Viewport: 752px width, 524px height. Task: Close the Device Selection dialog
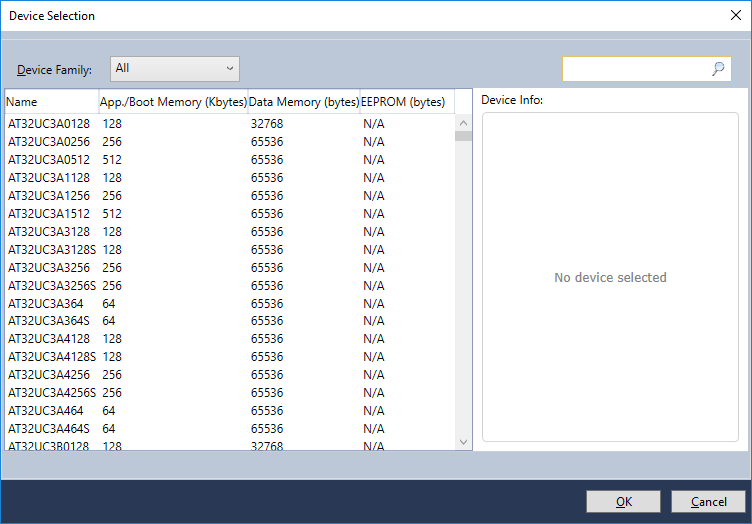coord(736,15)
